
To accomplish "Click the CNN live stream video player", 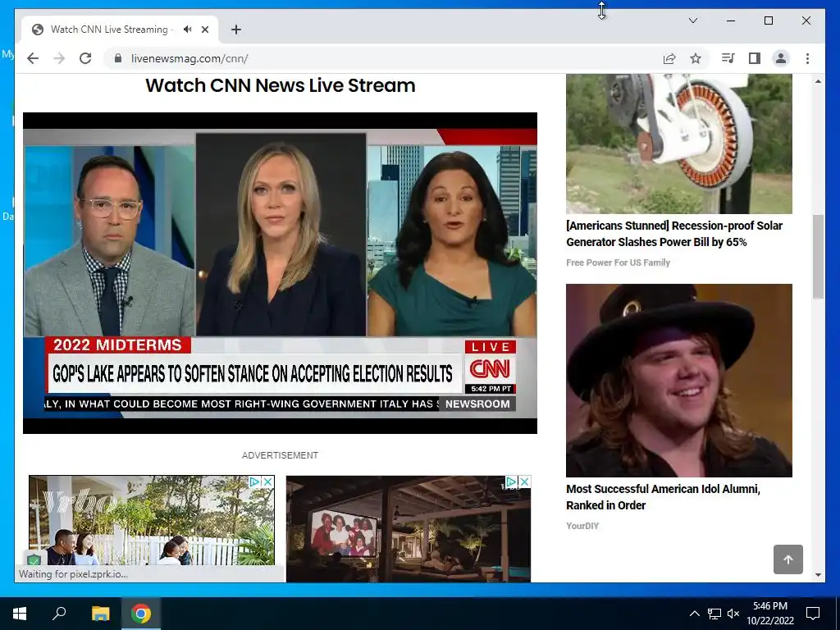I will [280, 272].
